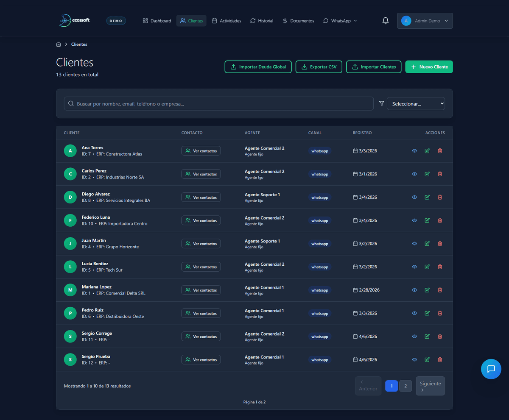View Federico Luna details eye icon
This screenshot has width=509, height=420.
tap(414, 220)
